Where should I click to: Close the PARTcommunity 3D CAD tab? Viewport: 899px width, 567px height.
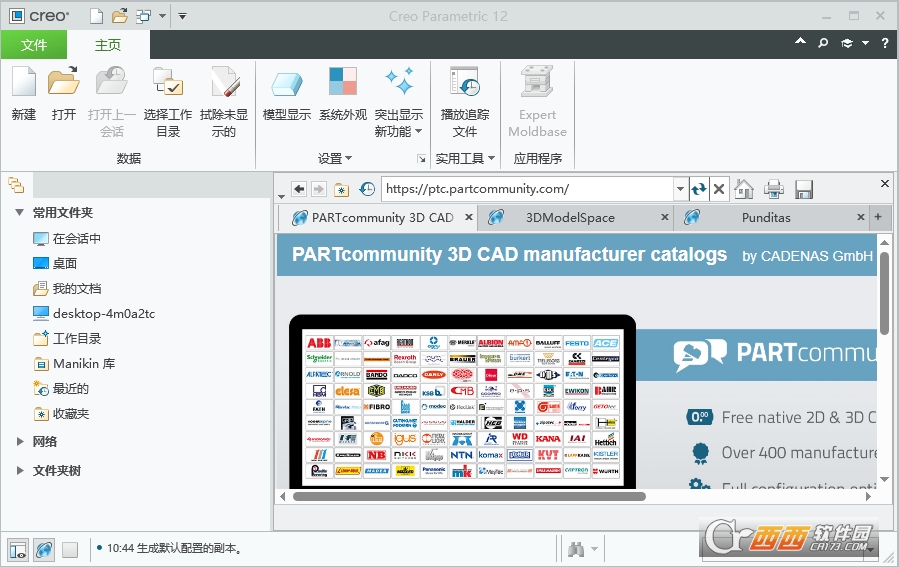click(468, 217)
